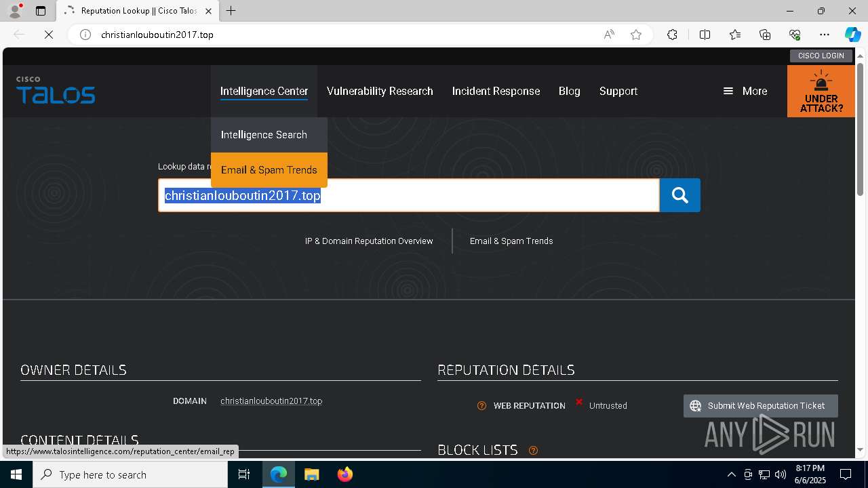Open Email & Spam Trends link below search
Viewport: 868px width, 488px height.
click(x=511, y=241)
